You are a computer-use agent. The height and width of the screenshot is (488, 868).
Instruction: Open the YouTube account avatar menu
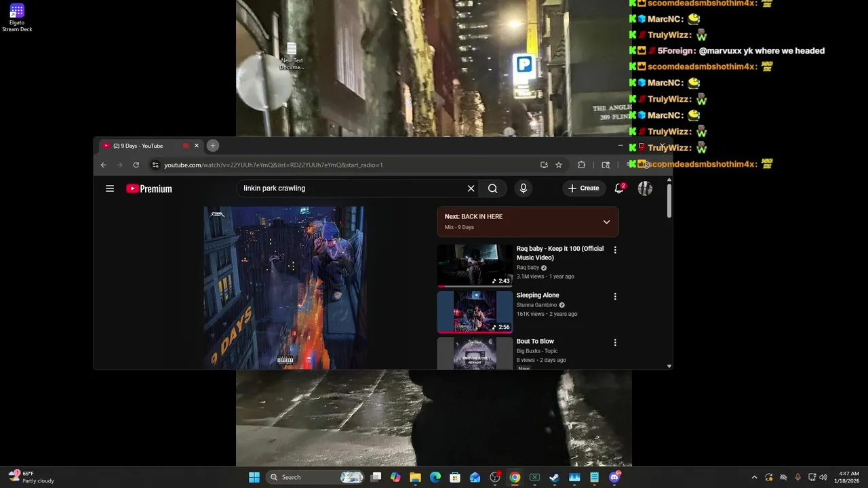tap(645, 188)
